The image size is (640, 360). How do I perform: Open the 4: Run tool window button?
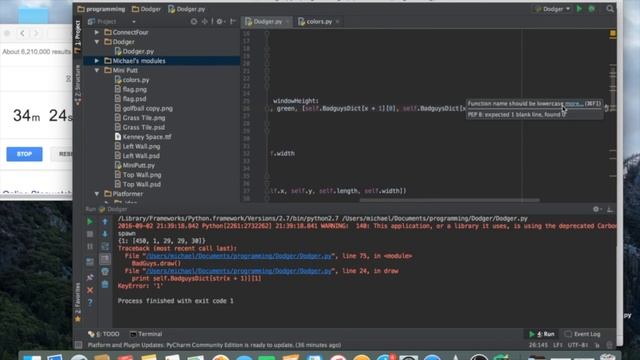point(542,334)
